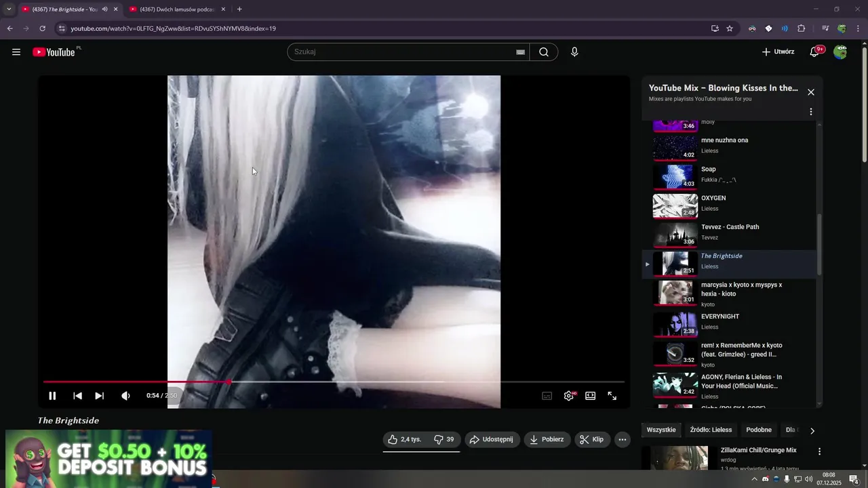The width and height of the screenshot is (868, 488).
Task: Show more filter chips with arrow
Action: tap(812, 430)
